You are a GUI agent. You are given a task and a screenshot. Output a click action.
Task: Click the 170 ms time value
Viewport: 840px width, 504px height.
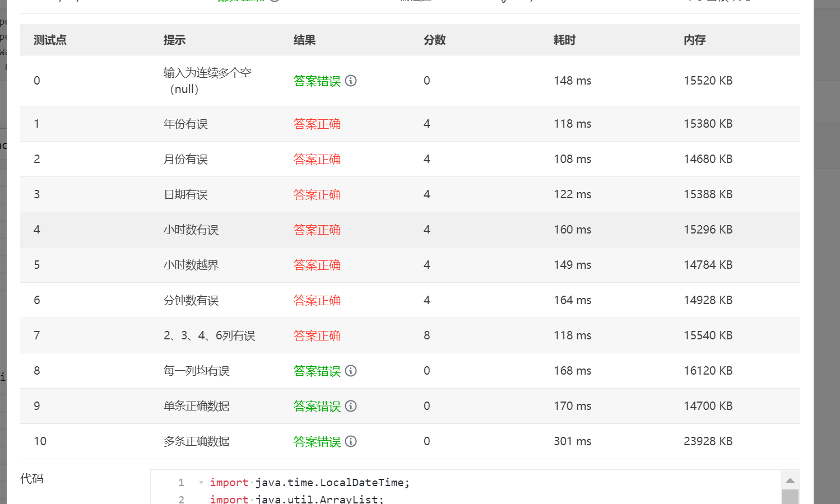(x=573, y=406)
